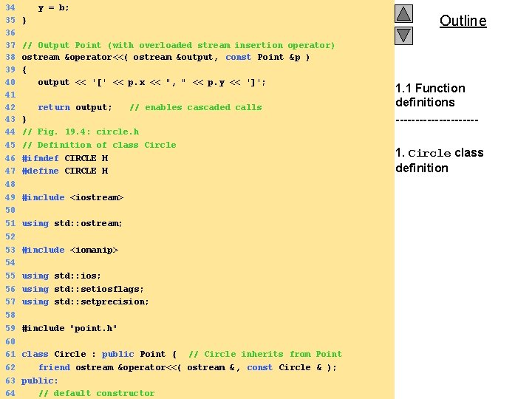The image size is (532, 399).
Task: Click line number 48
Action: tap(10, 184)
